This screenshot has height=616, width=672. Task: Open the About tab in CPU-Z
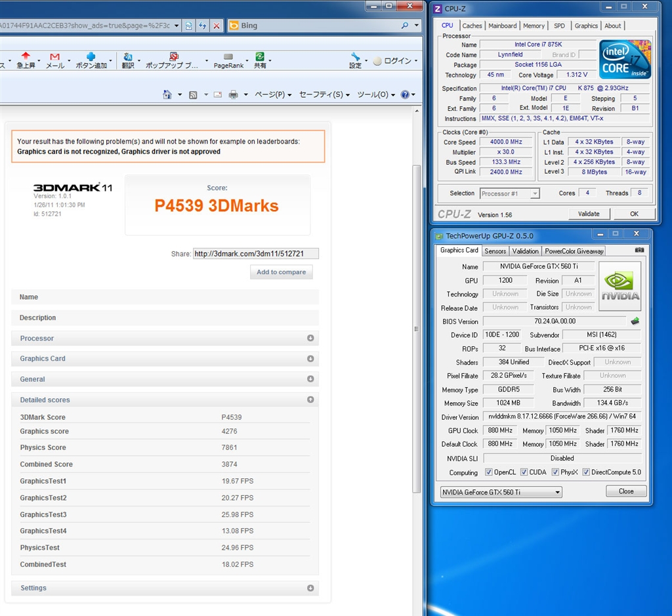[x=612, y=26]
